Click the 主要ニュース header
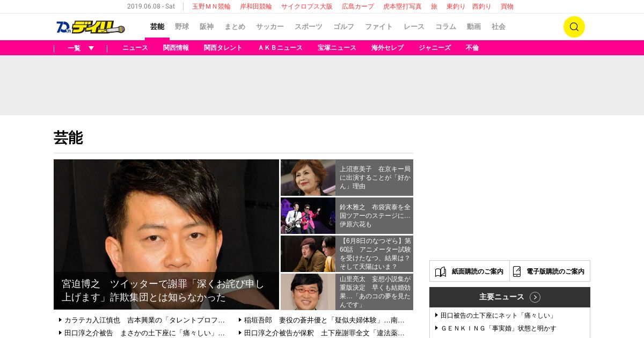644x338 pixels. pyautogui.click(x=510, y=297)
